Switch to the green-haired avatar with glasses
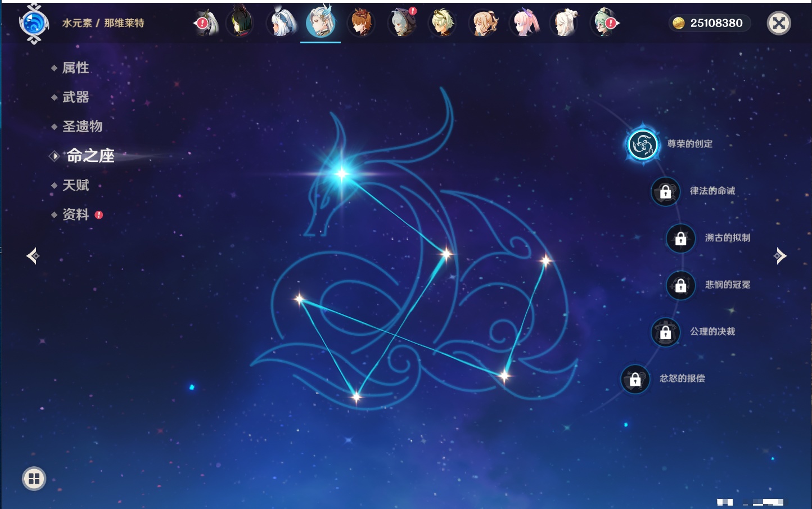 point(605,23)
